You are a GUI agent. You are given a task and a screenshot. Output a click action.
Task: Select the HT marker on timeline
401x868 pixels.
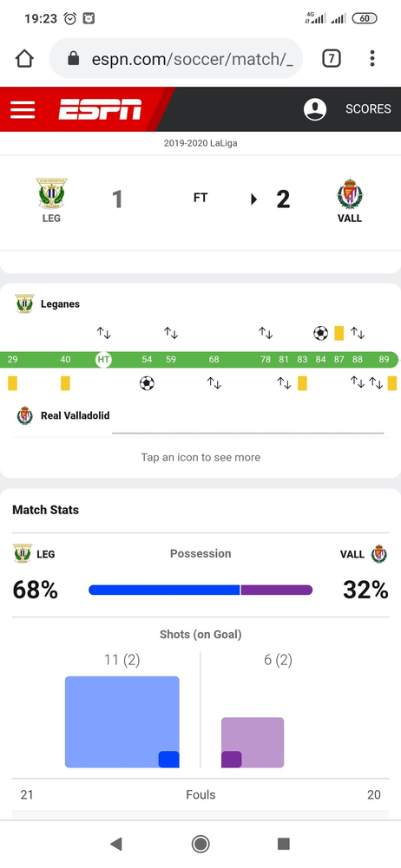tap(103, 359)
